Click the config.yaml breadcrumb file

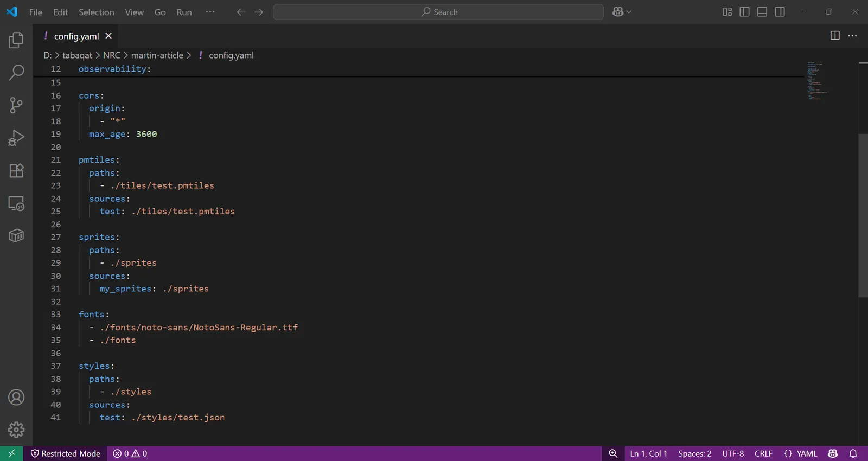pyautogui.click(x=231, y=55)
